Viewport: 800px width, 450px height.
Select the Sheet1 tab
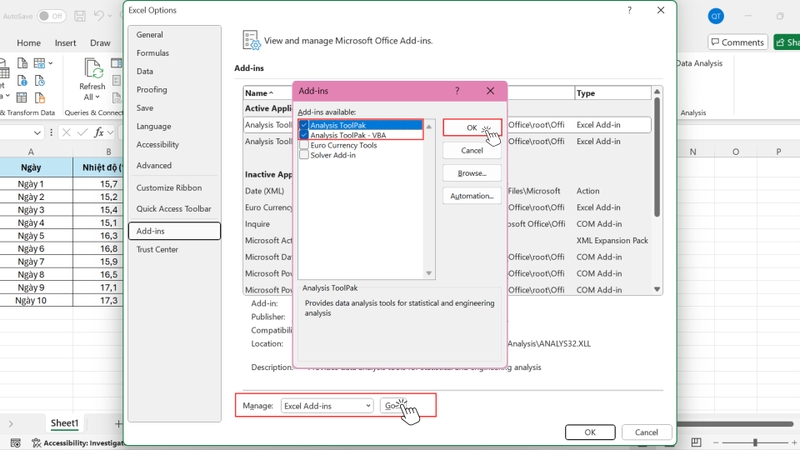coord(64,423)
